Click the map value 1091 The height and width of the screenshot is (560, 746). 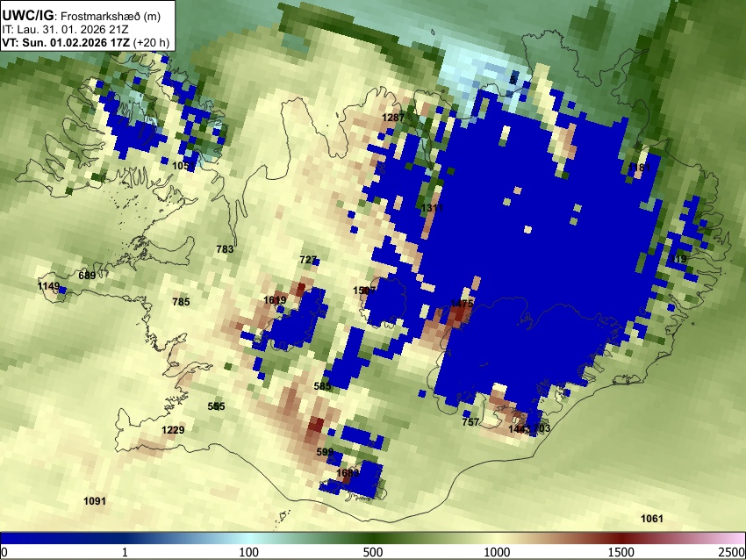click(95, 501)
